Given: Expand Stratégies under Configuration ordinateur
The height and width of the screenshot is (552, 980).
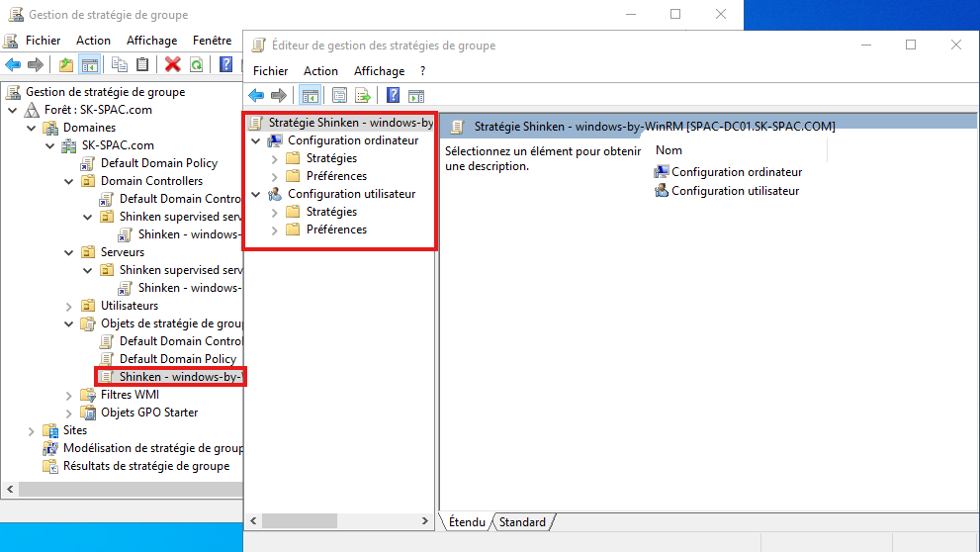Looking at the screenshot, I should pos(274,158).
